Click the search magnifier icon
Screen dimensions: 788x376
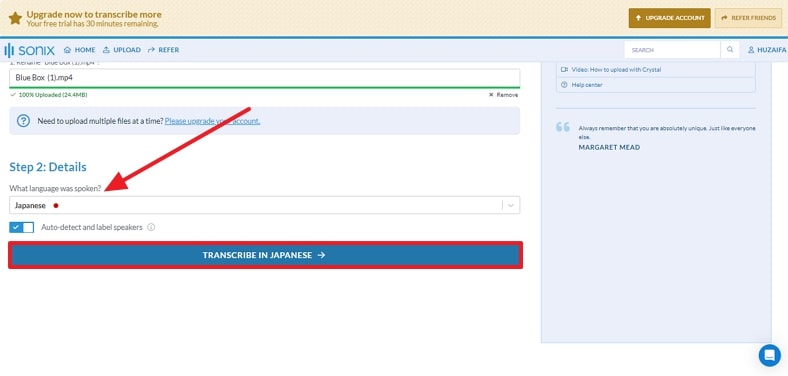(730, 50)
